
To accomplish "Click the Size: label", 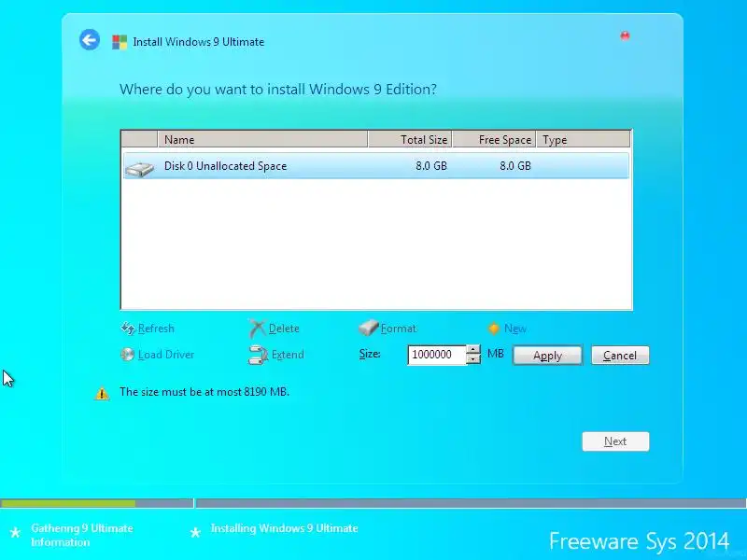I will [x=370, y=354].
